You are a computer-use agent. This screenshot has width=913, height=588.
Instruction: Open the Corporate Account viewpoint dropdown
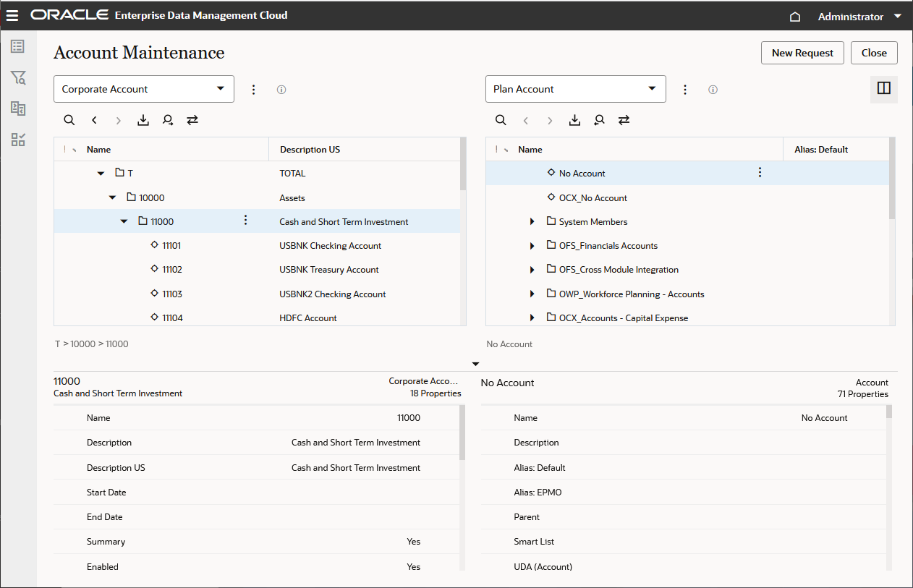tap(144, 89)
